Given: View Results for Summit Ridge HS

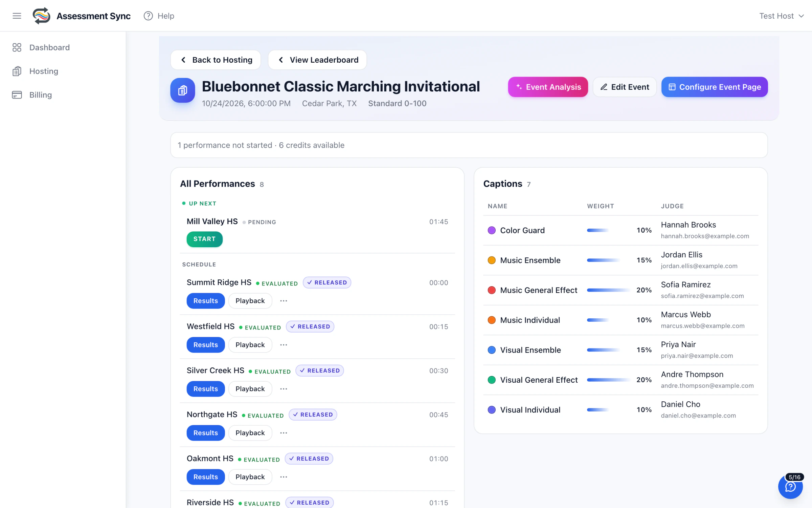Looking at the screenshot, I should [206, 301].
